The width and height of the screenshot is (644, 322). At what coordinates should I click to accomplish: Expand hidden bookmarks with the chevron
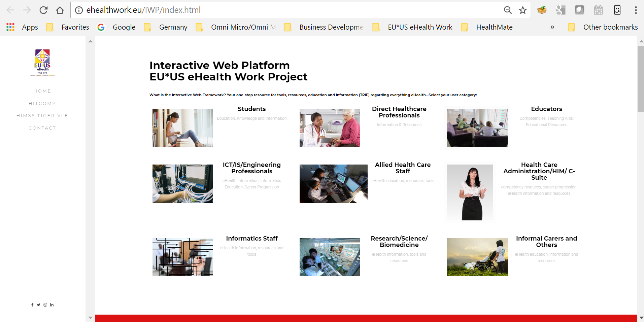coord(552,27)
